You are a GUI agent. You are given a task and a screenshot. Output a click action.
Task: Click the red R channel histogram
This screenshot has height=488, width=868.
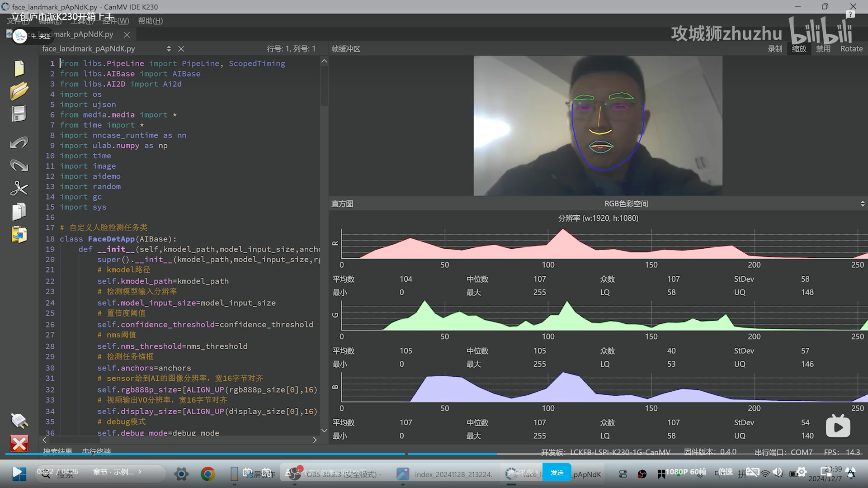(x=604, y=244)
